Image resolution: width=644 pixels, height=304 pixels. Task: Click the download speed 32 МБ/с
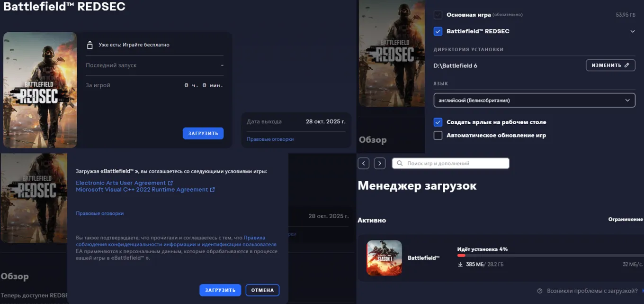[633, 264]
